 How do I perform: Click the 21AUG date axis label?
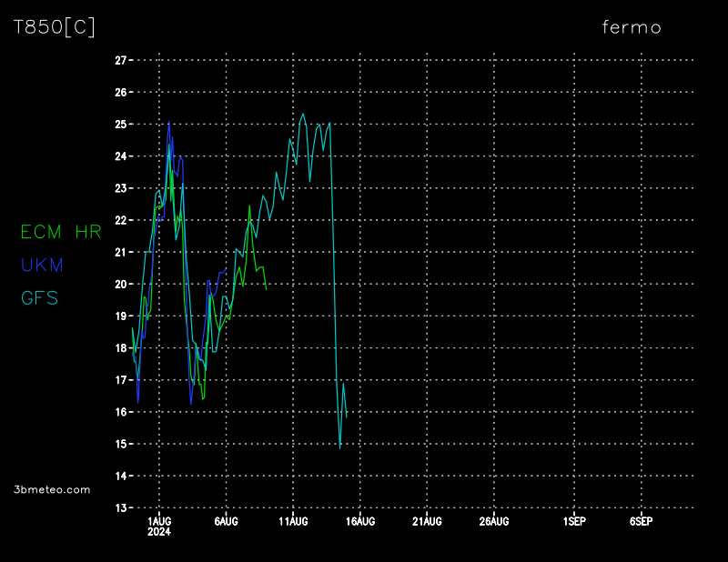click(426, 521)
